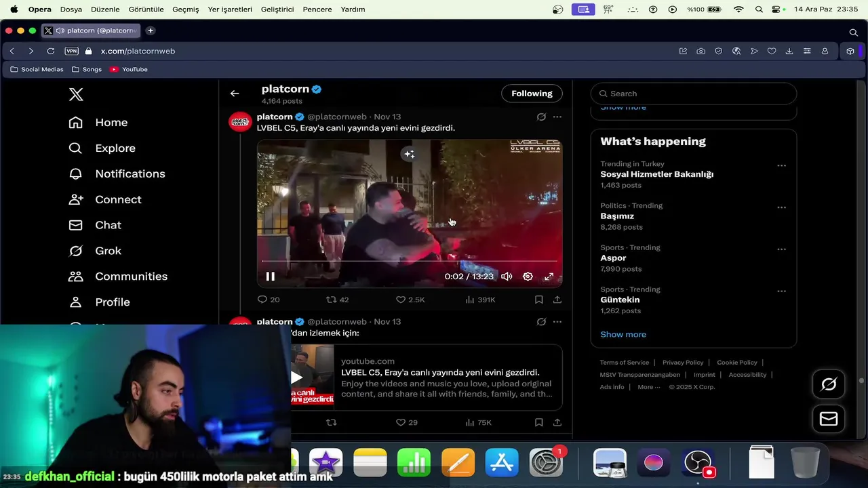Like the post with 29 likes
868x488 pixels.
407,423
